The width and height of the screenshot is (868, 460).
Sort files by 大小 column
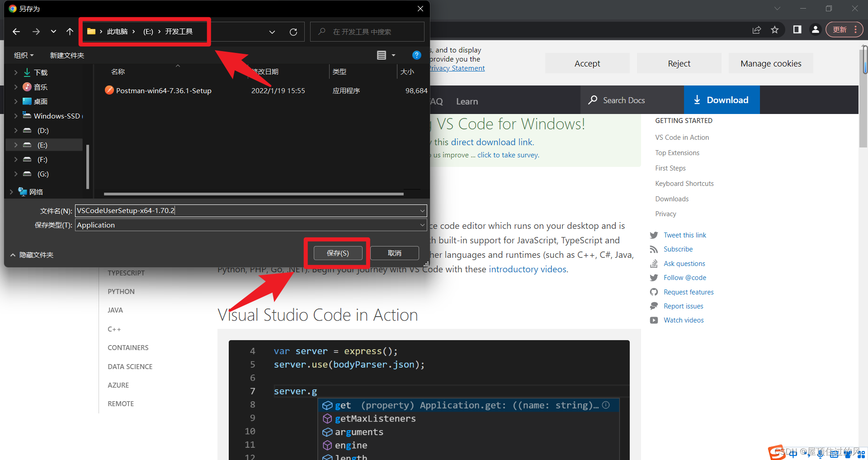coord(407,71)
